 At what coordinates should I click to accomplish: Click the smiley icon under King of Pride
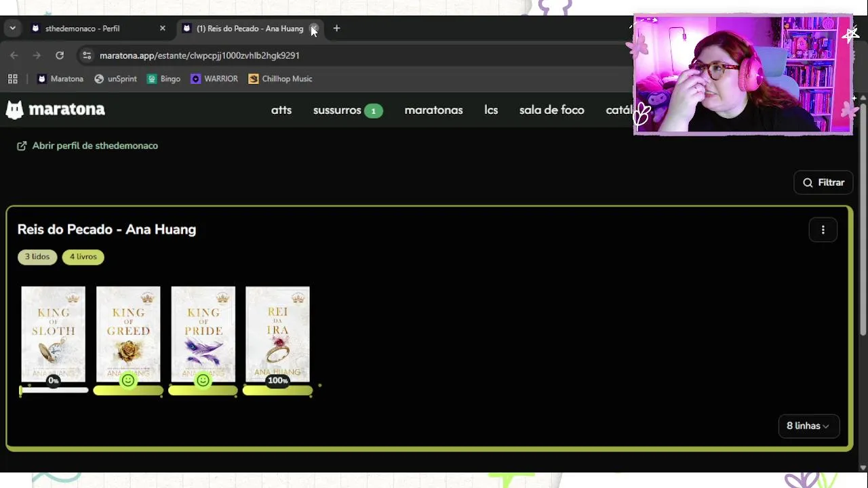(203, 381)
